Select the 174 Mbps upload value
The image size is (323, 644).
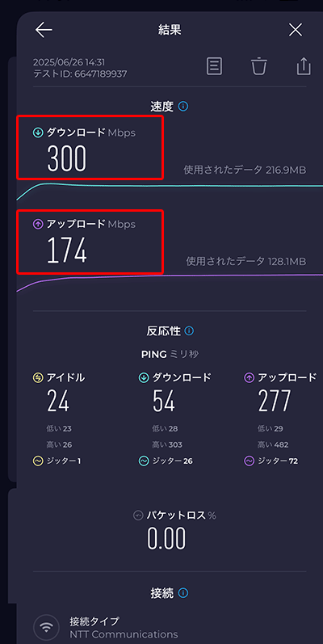click(66, 251)
